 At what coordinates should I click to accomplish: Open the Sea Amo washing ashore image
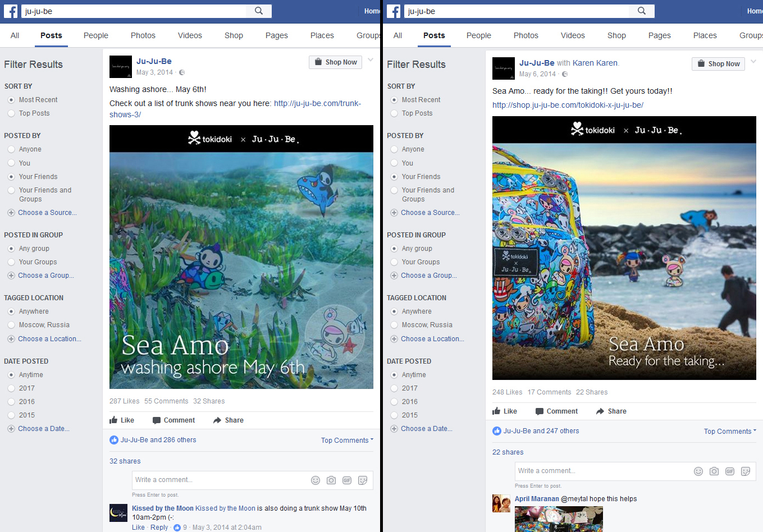point(241,257)
